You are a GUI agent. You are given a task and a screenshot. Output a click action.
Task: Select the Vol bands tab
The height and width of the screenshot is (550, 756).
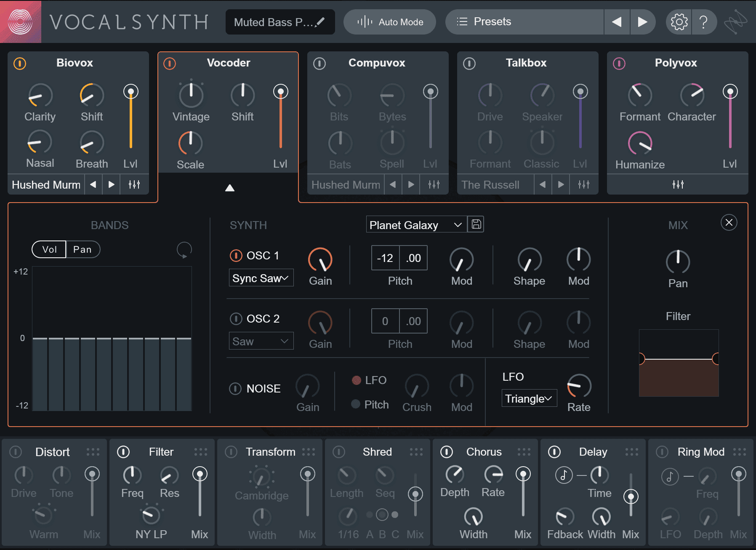49,249
